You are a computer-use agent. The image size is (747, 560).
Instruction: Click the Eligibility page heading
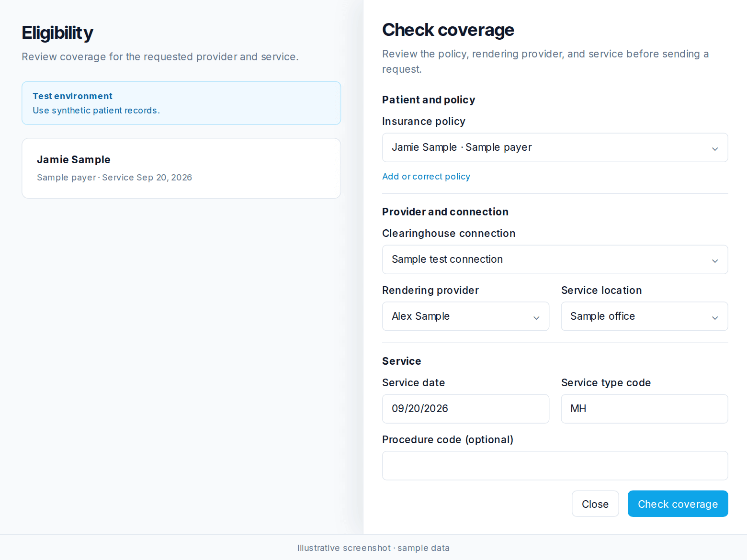(57, 33)
